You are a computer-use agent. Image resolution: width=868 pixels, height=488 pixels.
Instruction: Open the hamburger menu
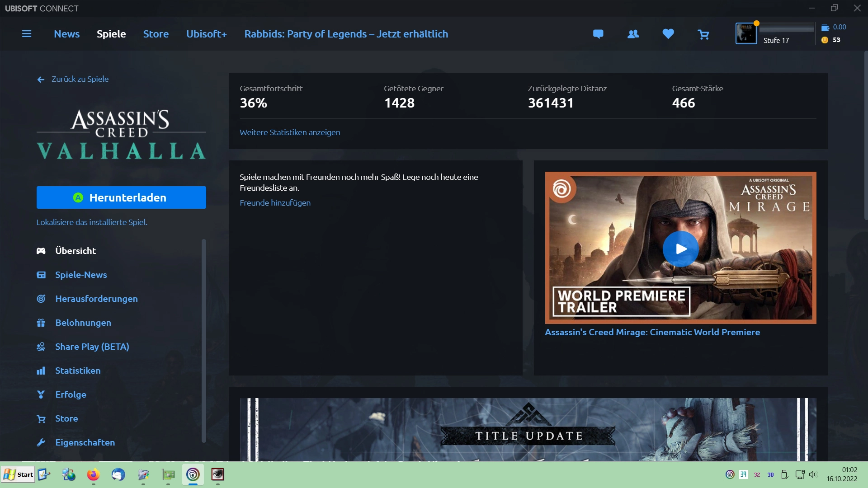click(27, 34)
